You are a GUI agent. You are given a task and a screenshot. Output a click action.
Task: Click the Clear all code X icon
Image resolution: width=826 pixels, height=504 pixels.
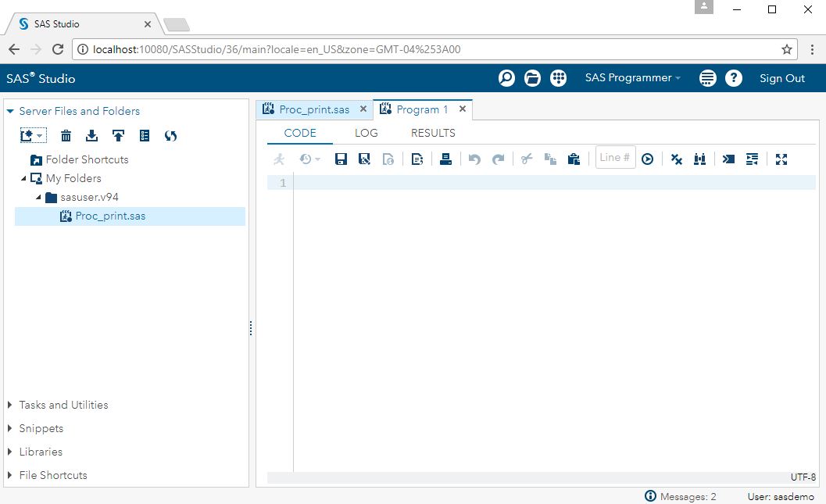(677, 159)
